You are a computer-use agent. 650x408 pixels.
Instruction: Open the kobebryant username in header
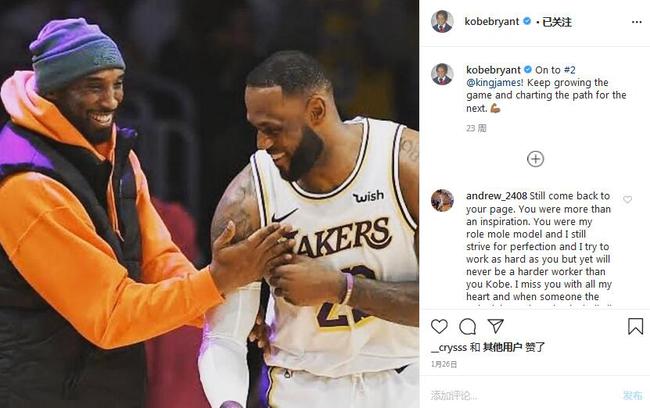pyautogui.click(x=492, y=22)
